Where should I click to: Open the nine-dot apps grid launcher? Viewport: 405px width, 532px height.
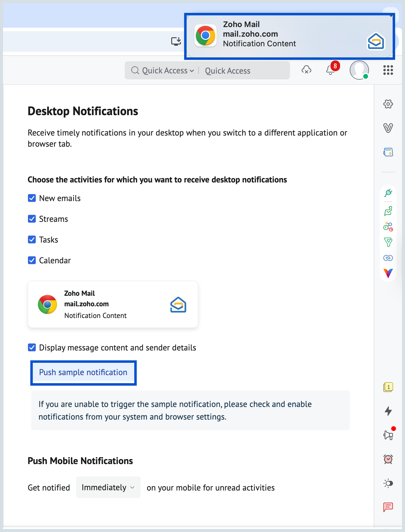tap(388, 70)
